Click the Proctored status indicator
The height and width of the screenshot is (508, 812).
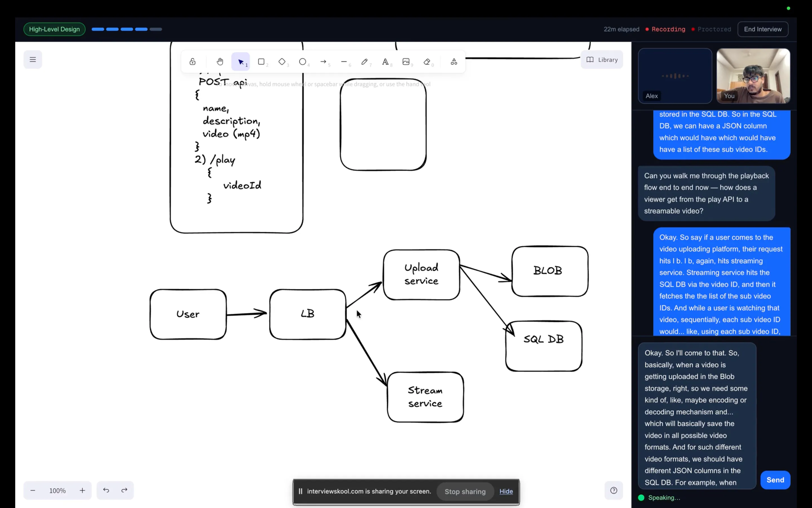711,29
